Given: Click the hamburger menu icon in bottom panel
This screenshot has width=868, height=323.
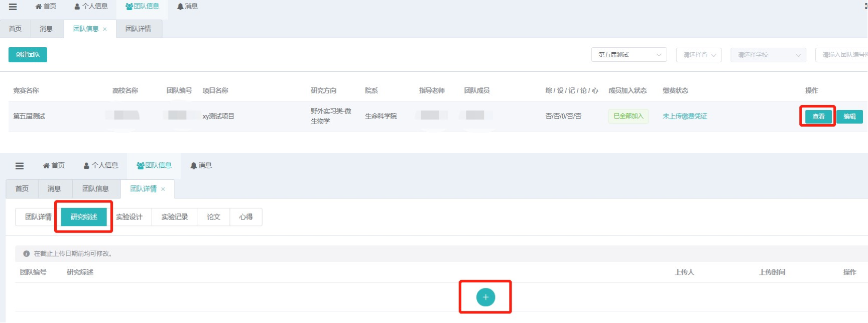Looking at the screenshot, I should pos(20,166).
